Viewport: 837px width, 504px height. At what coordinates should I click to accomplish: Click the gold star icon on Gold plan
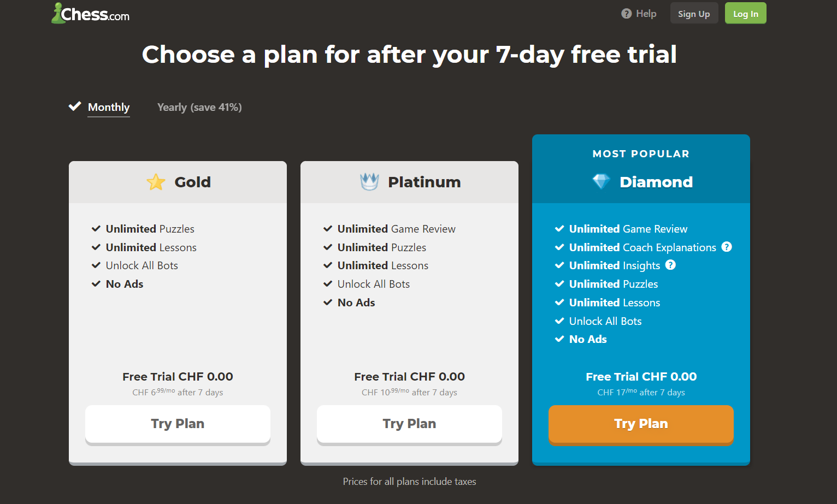156,182
